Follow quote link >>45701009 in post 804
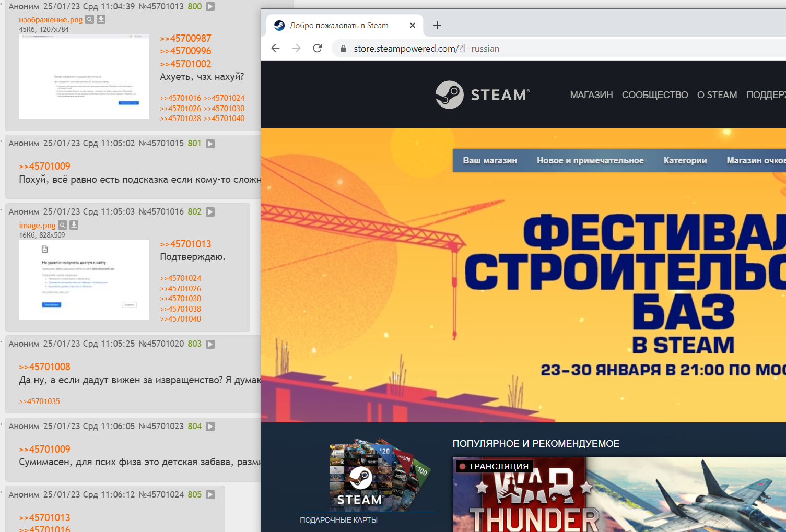This screenshot has width=786, height=532. [44, 449]
